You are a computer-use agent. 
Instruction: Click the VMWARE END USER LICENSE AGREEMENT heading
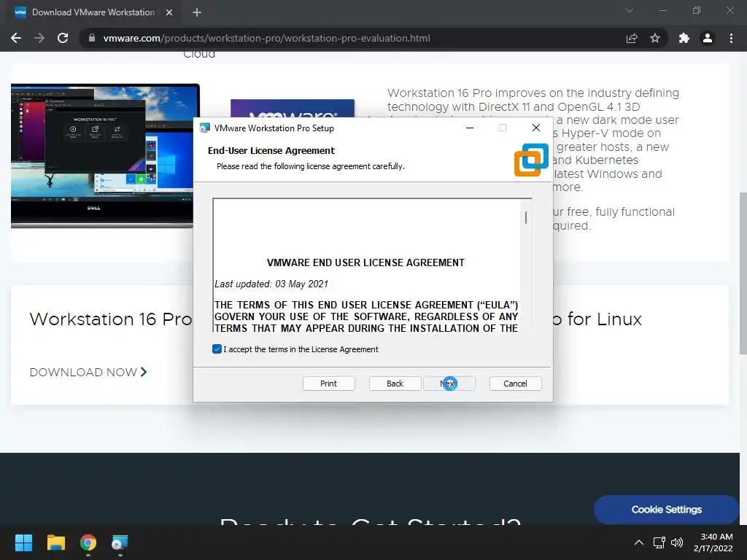[365, 262]
